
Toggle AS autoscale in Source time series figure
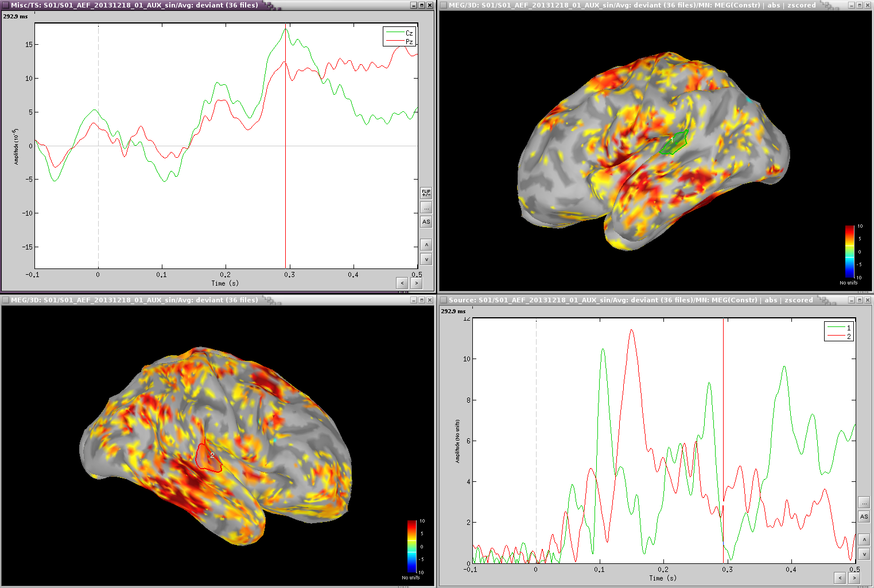864,517
